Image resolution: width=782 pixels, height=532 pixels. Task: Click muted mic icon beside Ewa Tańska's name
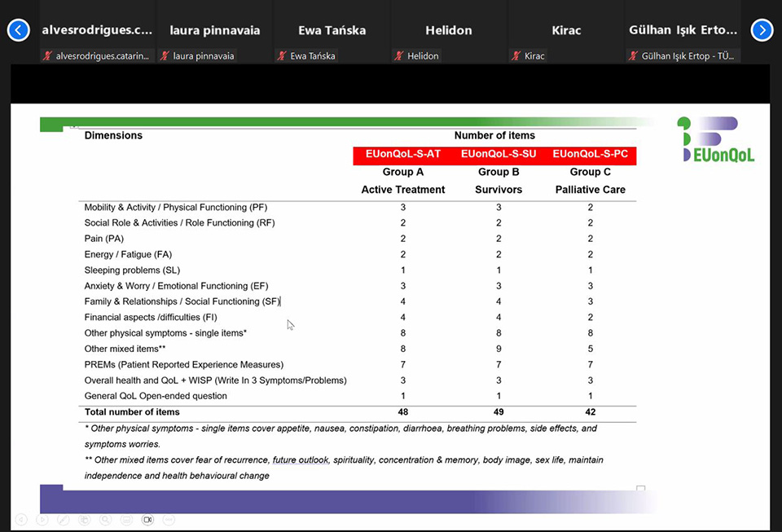click(x=282, y=56)
